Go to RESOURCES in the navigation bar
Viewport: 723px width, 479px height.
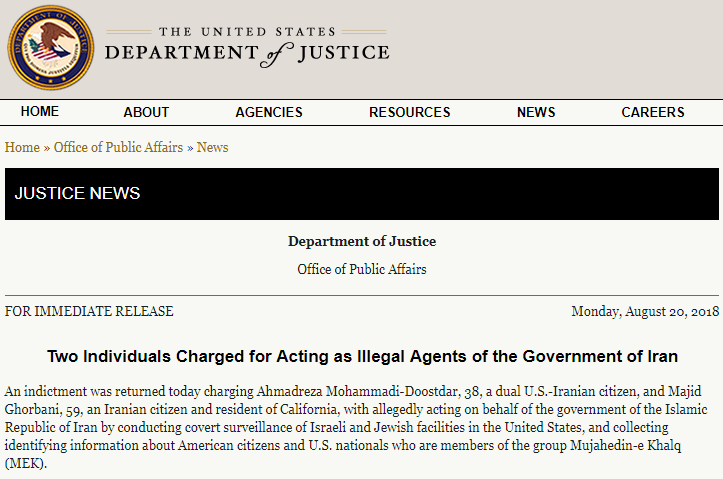(409, 112)
